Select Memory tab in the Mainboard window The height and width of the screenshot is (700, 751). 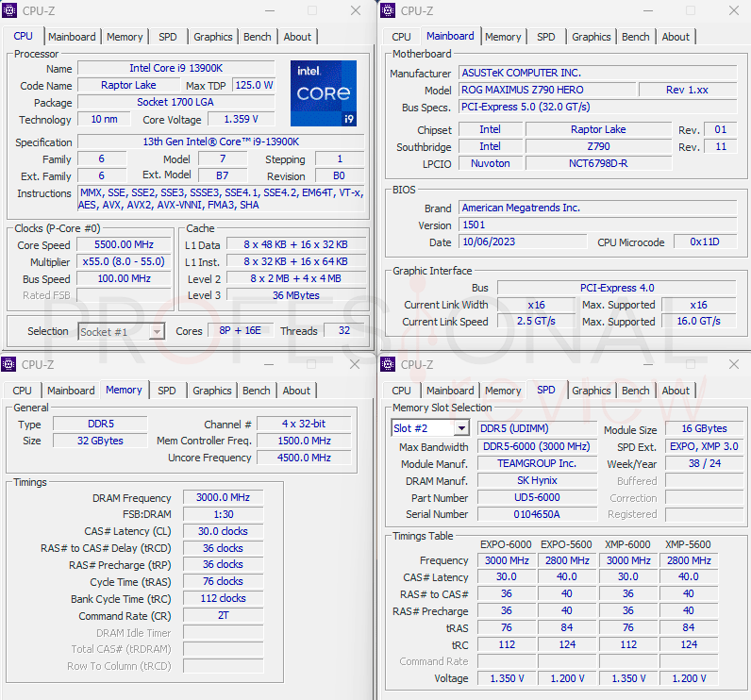pyautogui.click(x=503, y=37)
